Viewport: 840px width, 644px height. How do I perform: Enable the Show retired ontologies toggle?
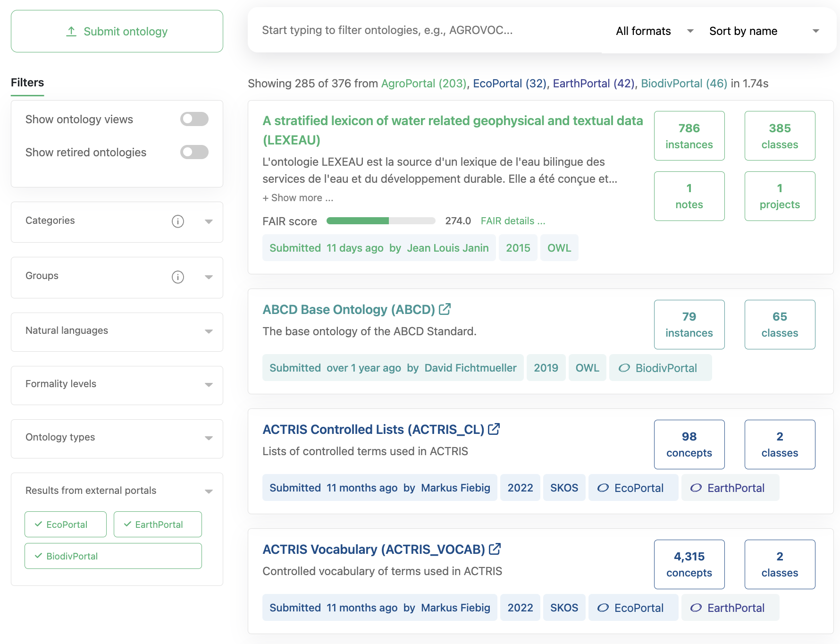[x=194, y=152]
